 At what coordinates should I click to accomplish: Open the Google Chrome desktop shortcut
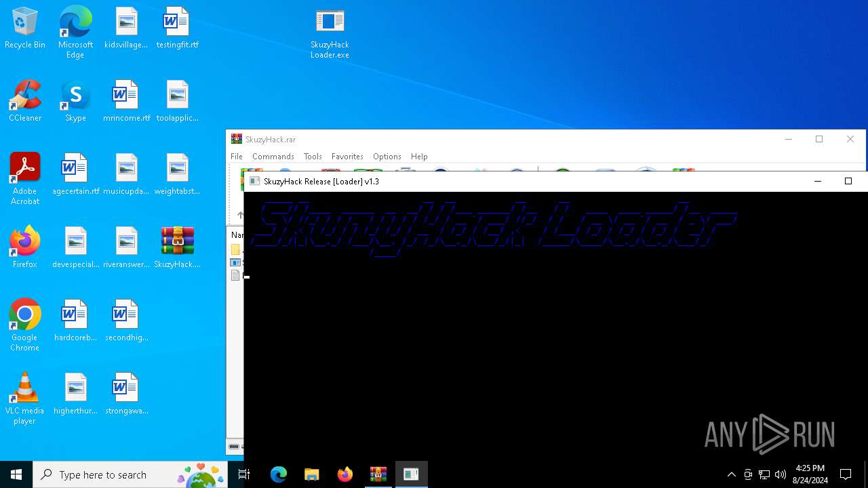pyautogui.click(x=25, y=325)
